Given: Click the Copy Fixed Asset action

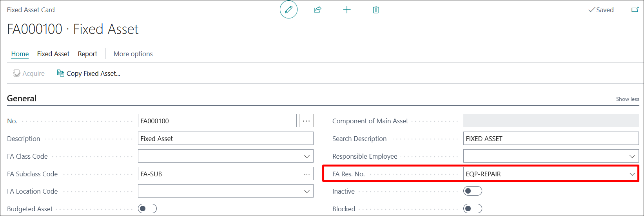Looking at the screenshot, I should 89,73.
